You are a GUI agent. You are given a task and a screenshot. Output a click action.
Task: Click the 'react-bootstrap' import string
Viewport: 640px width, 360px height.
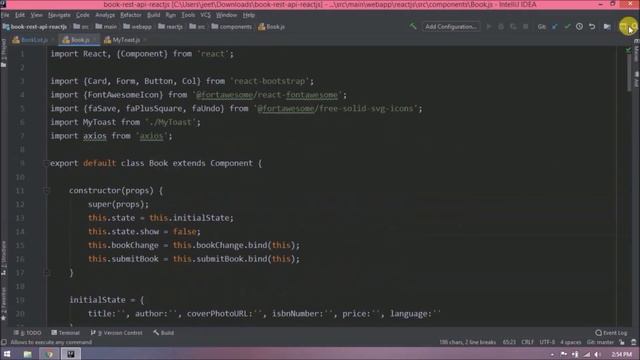tap(269, 81)
